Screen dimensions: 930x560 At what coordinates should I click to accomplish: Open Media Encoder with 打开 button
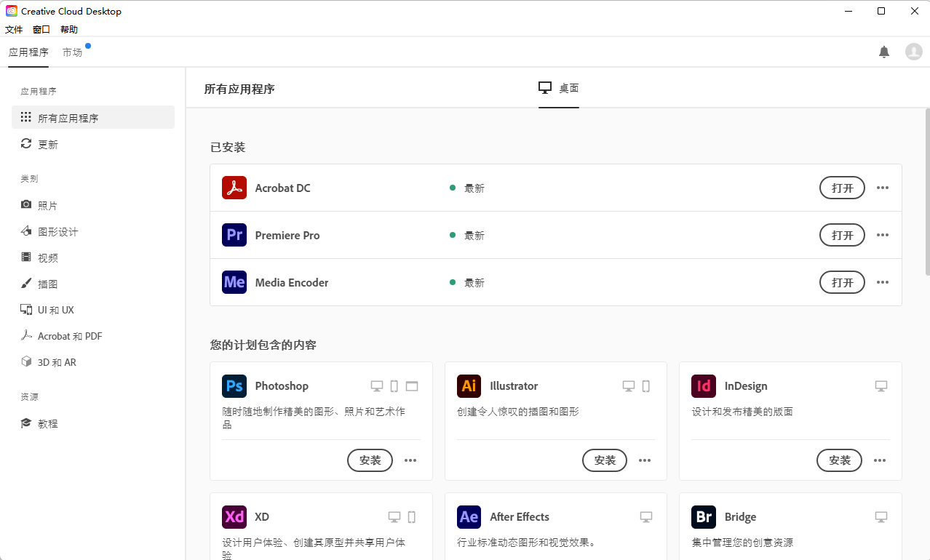pos(843,282)
